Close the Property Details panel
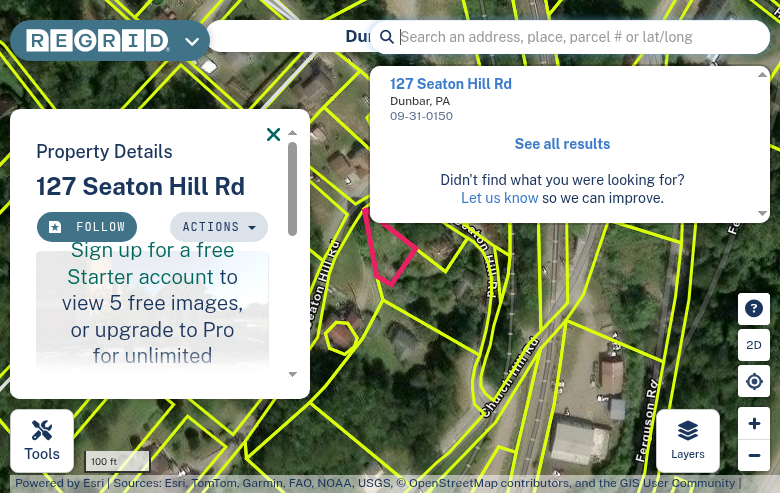Screen dimensions: 780x493 tap(274, 134)
